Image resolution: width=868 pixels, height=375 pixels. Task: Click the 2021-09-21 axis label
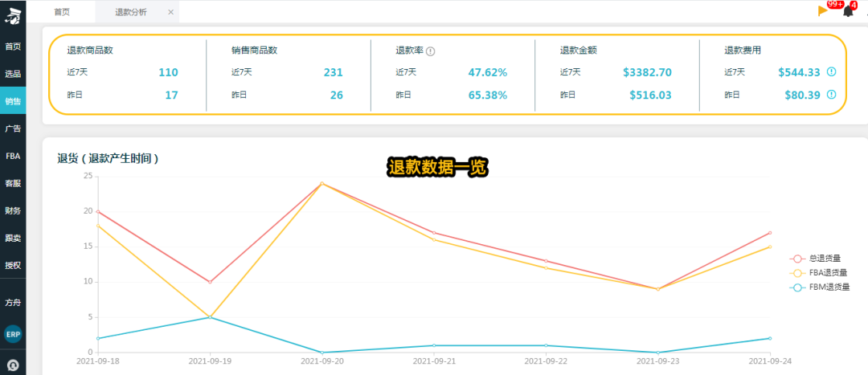tap(434, 361)
